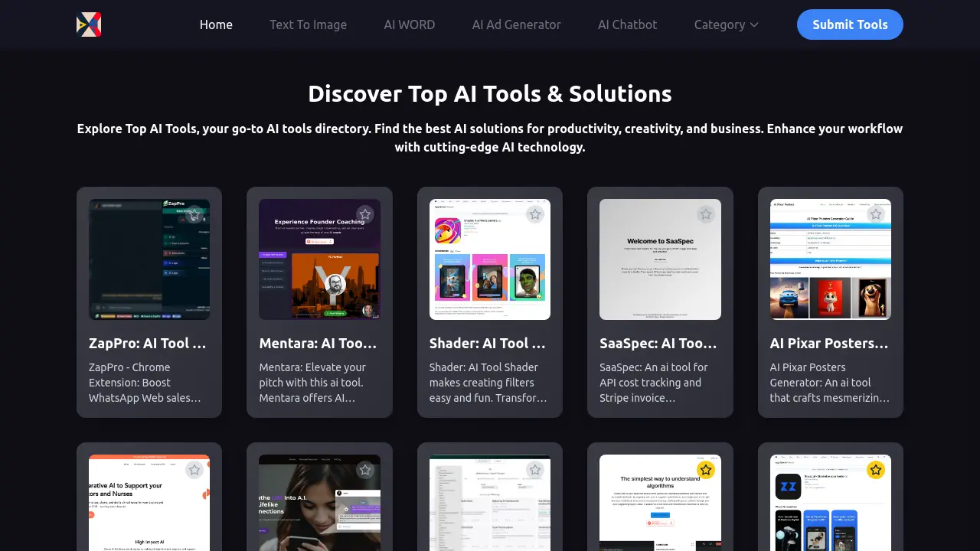Click the site logo in the header
980x551 pixels.
pyautogui.click(x=89, y=24)
